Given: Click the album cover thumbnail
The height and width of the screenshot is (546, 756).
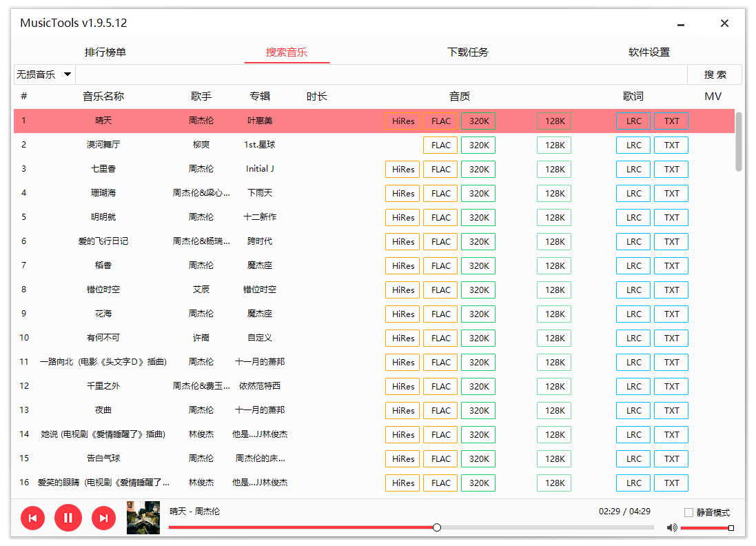Looking at the screenshot, I should pos(143,518).
